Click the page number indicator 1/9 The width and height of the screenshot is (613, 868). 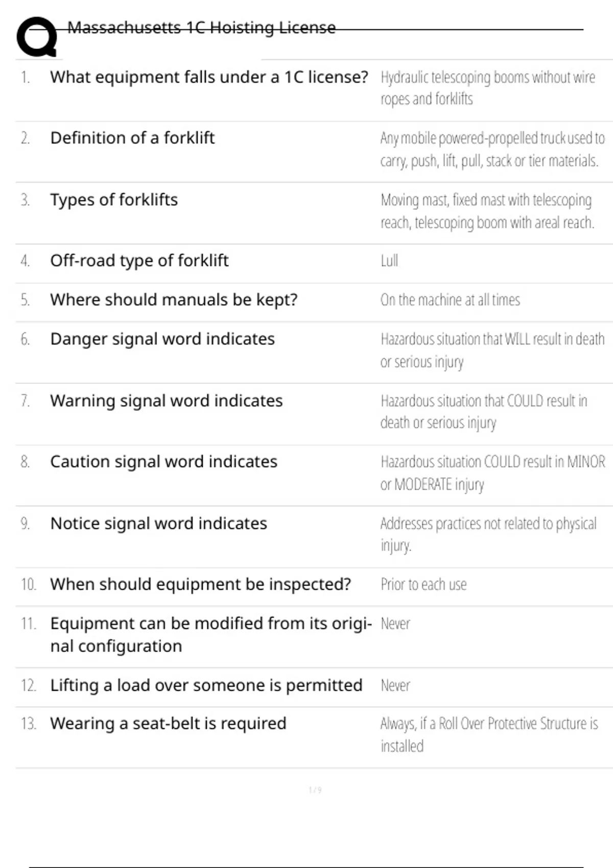[x=315, y=790]
